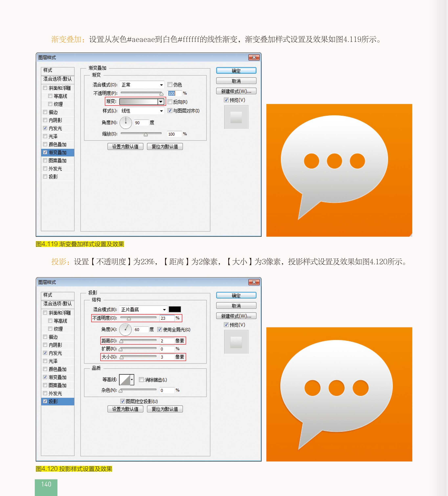Close the top layer style dialog
The height and width of the screenshot is (496, 448).
(254, 57)
